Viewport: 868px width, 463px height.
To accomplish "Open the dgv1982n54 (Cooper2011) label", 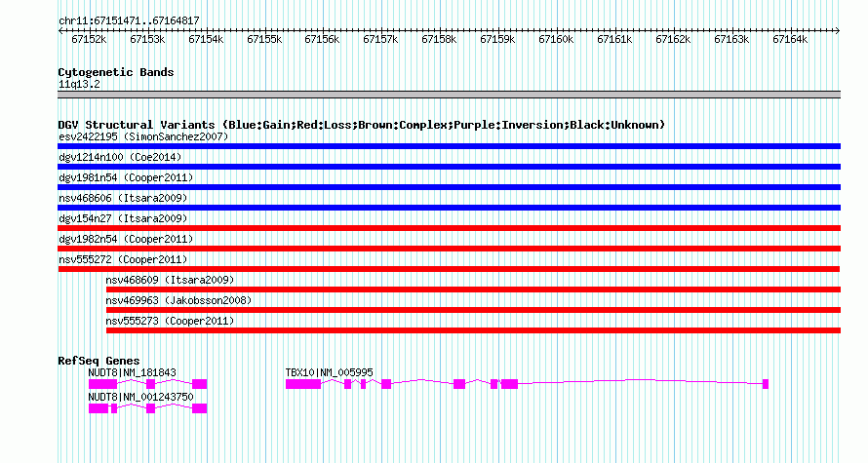I will 126,239.
